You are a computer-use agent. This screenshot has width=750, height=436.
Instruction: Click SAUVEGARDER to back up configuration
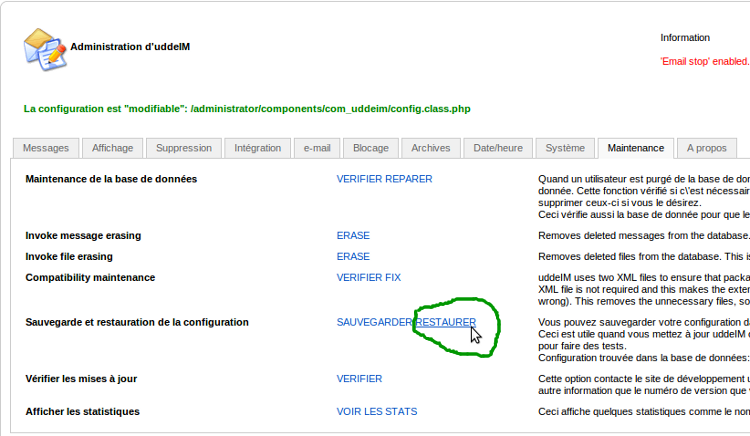point(375,323)
